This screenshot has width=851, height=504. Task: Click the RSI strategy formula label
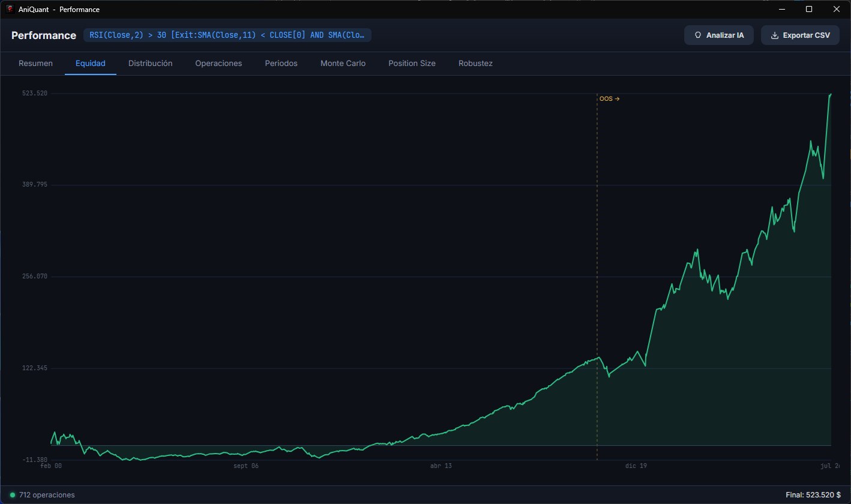(x=227, y=35)
